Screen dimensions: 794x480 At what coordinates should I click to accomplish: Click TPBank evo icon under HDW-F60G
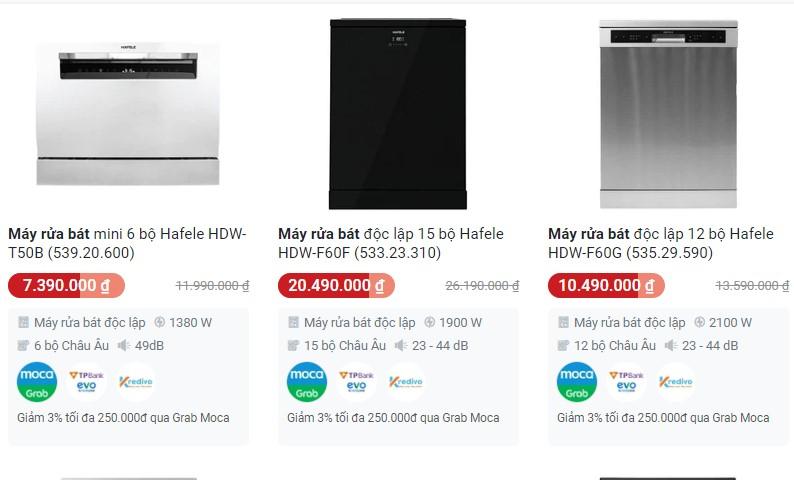coord(626,383)
